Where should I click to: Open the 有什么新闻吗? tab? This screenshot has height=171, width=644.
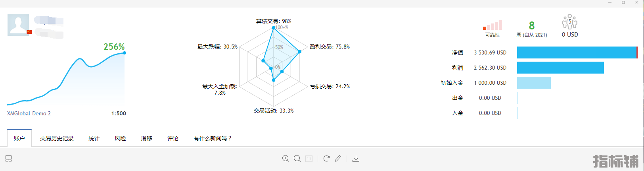click(213, 138)
